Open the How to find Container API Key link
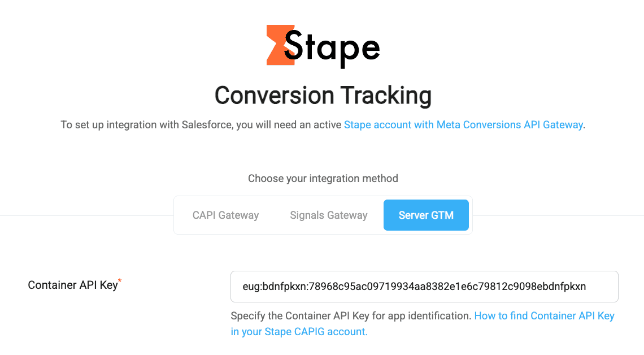The width and height of the screenshot is (644, 355). pos(544,316)
